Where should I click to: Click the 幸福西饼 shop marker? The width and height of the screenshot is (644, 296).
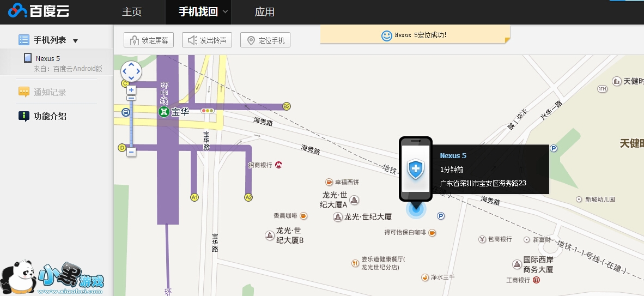pyautogui.click(x=329, y=182)
